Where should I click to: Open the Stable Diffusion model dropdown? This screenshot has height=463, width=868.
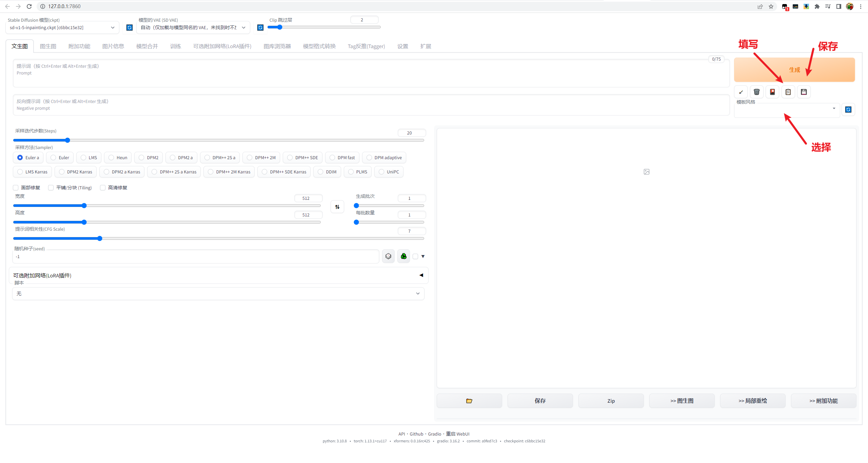[x=62, y=27]
